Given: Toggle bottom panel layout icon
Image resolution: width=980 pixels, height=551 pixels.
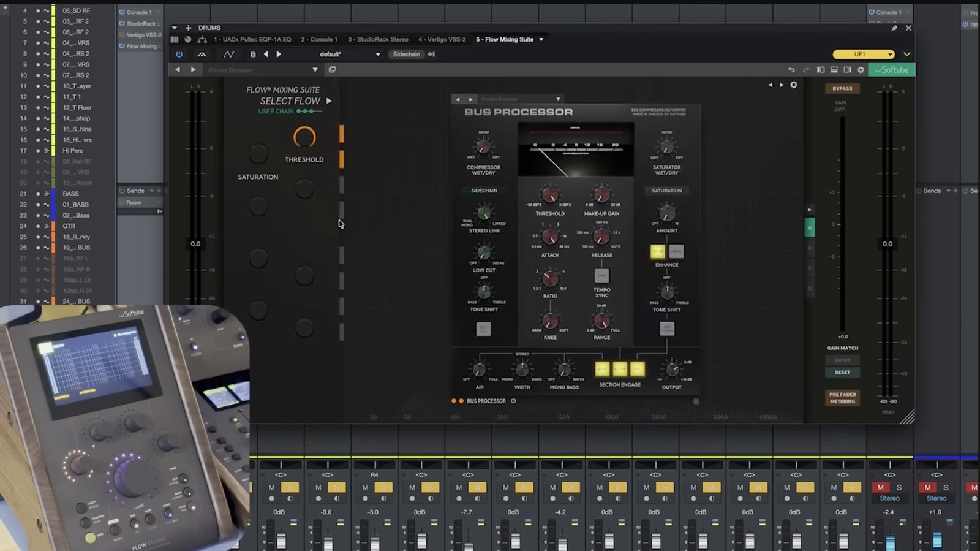Looking at the screenshot, I should click(834, 70).
